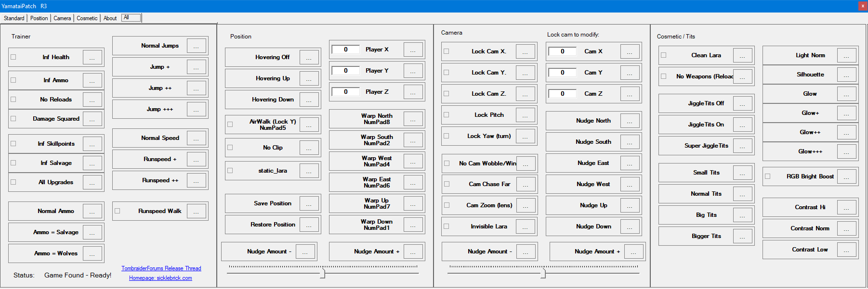Visit the Homepage sicklebrick.com link
868x289 pixels.
(160, 278)
